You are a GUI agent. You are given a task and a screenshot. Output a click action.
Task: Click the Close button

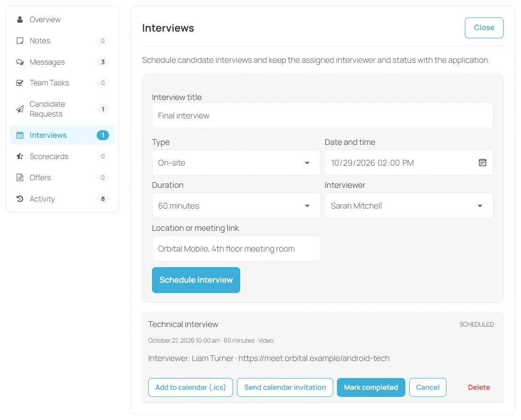484,28
